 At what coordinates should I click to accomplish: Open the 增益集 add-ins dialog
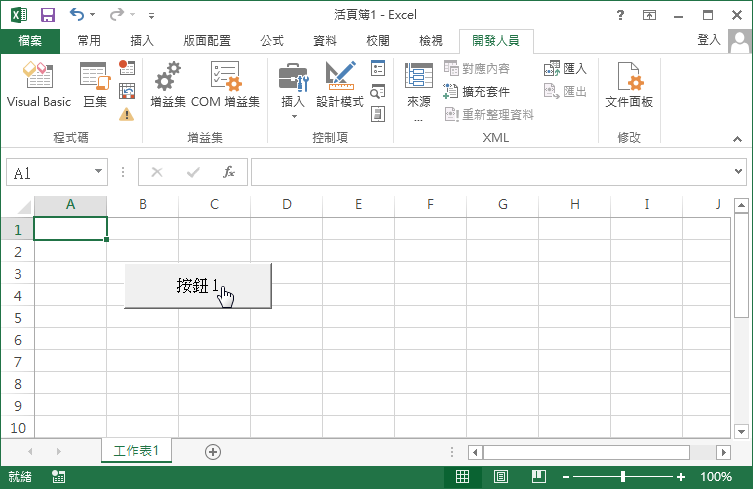(x=168, y=85)
